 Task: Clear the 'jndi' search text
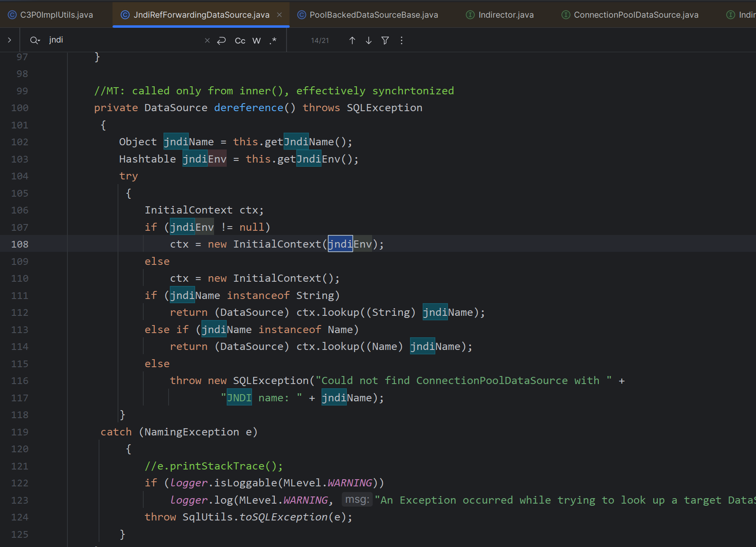coord(207,40)
